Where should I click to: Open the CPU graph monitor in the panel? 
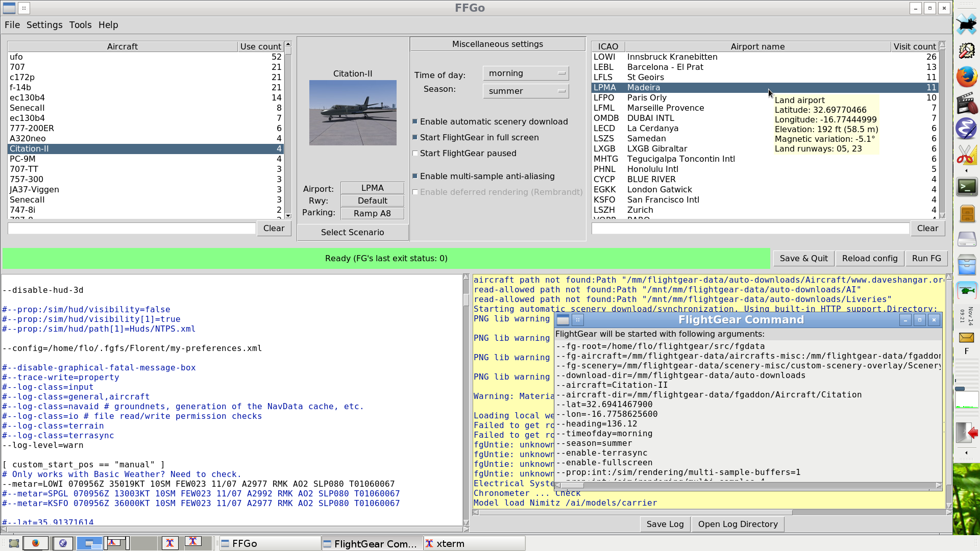pyautogui.click(x=967, y=400)
